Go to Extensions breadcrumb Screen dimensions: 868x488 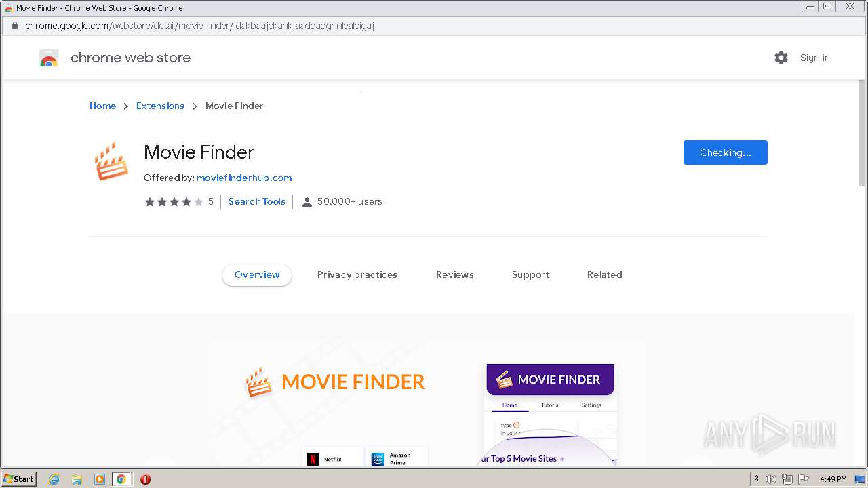click(160, 106)
